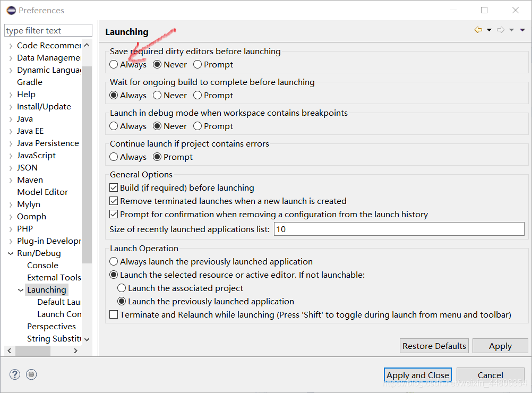Expand the Data Management tree node

[11, 58]
